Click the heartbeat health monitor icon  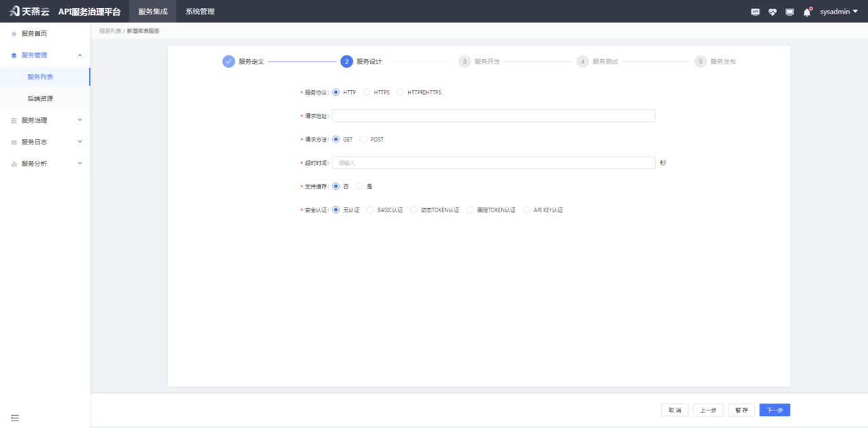pos(772,12)
